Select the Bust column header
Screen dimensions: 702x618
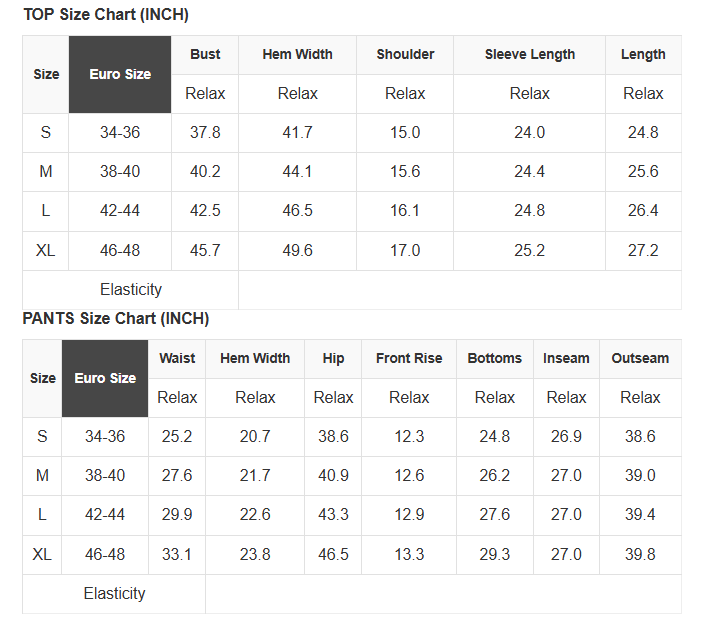(x=205, y=55)
